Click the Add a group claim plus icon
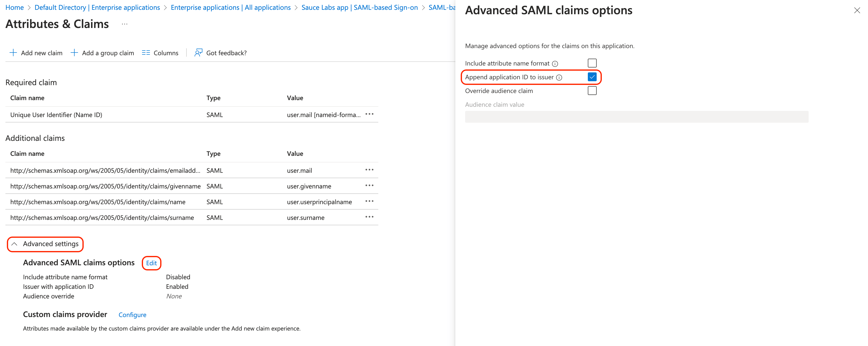The width and height of the screenshot is (868, 346). 74,53
